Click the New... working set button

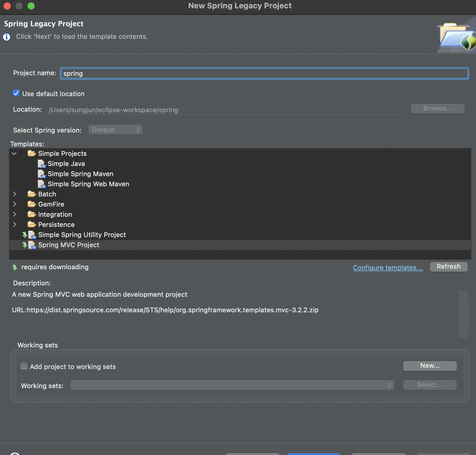coord(430,366)
